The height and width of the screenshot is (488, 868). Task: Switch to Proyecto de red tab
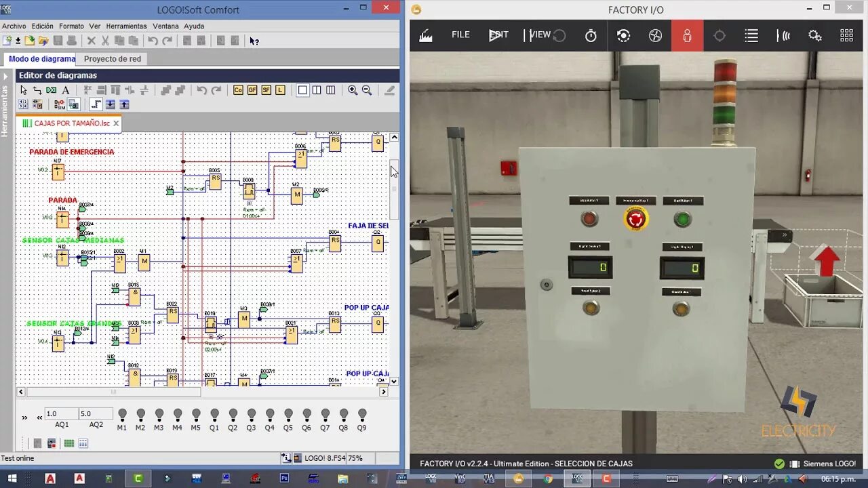[113, 59]
